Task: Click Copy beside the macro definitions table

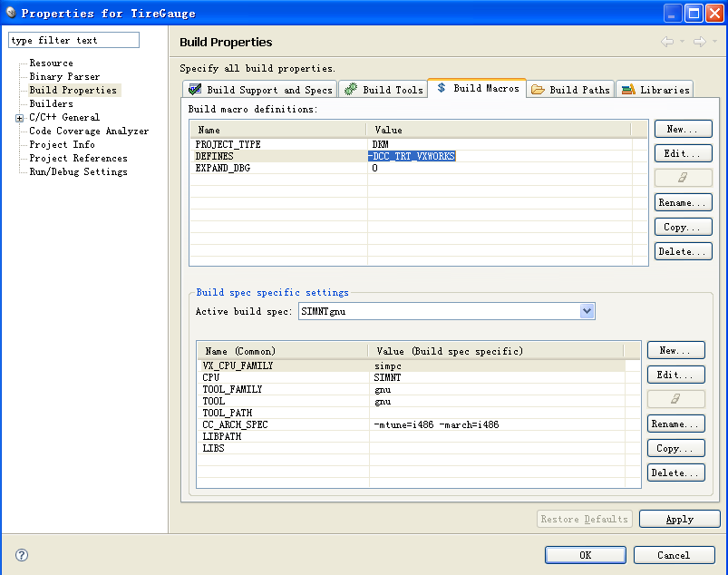Action: [683, 227]
